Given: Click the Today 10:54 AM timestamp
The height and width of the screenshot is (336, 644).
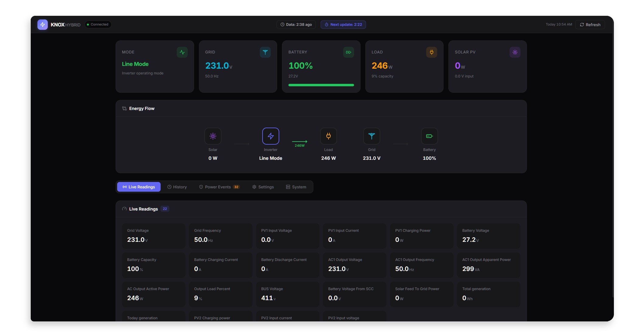Looking at the screenshot, I should point(559,25).
